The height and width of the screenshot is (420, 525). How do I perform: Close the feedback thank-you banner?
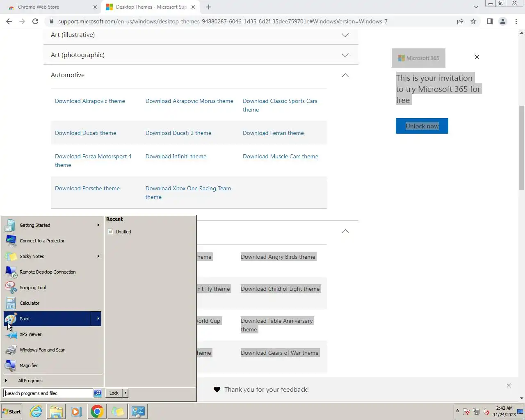coord(509,386)
